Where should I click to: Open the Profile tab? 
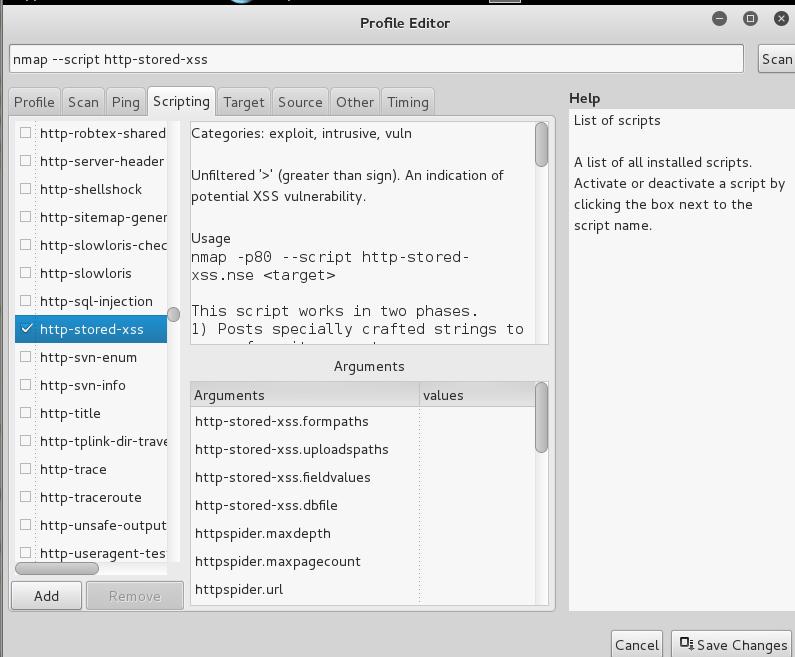tap(34, 102)
